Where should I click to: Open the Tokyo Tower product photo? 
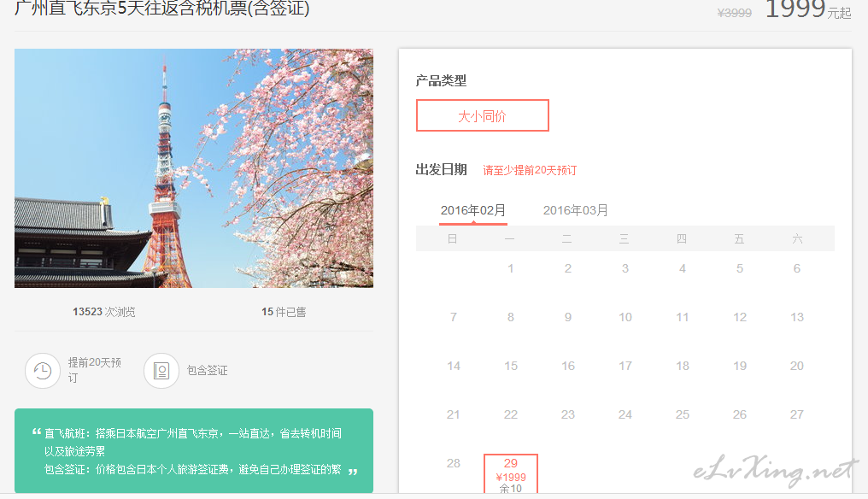click(194, 168)
